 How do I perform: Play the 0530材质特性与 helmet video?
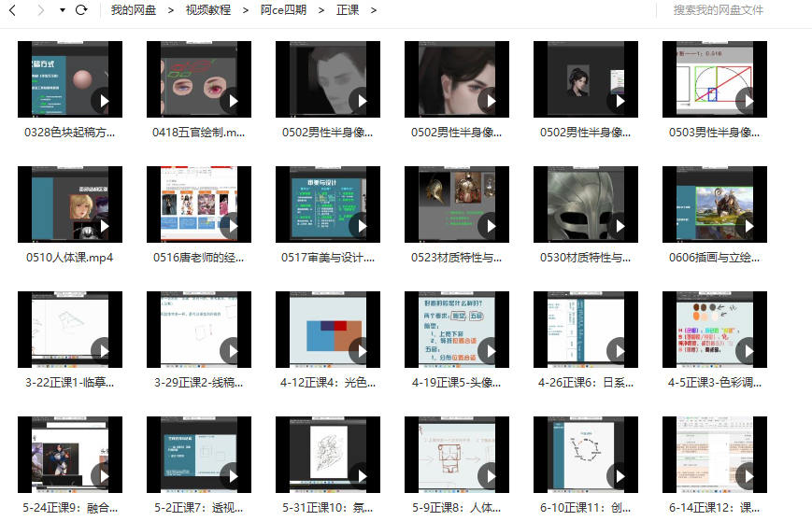pos(617,225)
